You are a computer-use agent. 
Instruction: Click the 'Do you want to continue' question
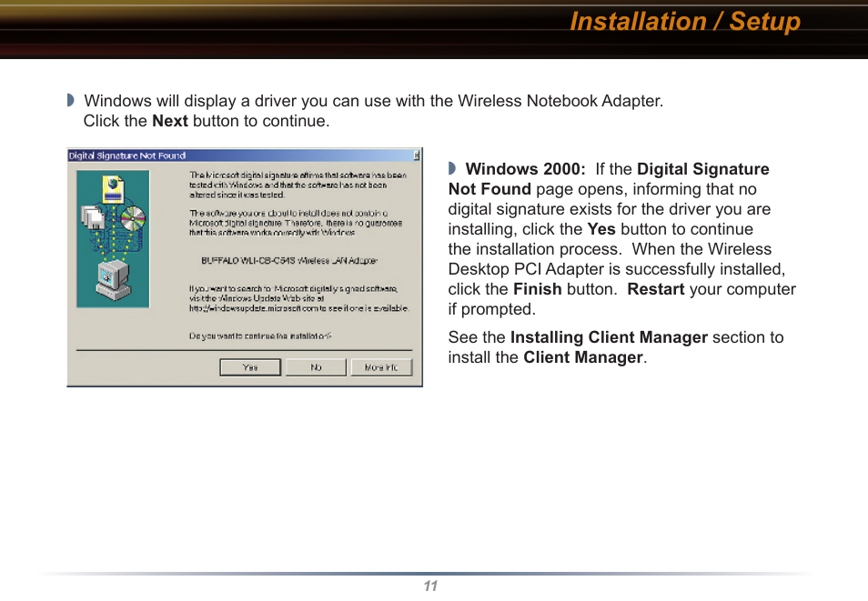click(260, 336)
